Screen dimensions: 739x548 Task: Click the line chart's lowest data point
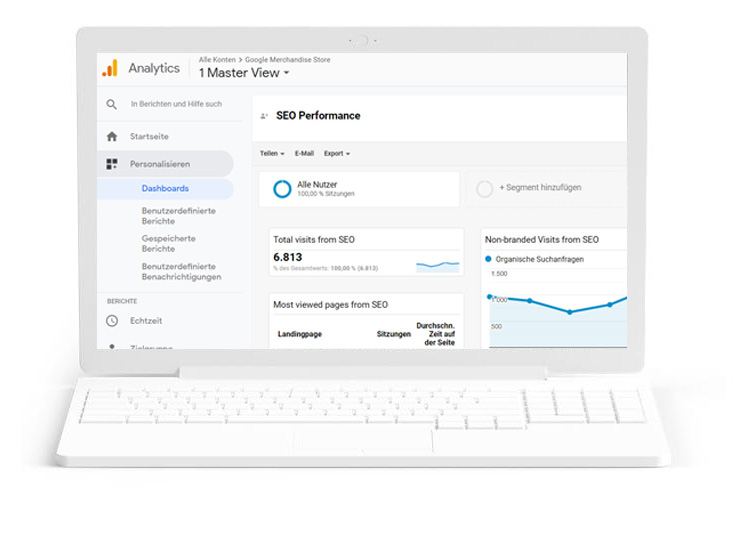tap(570, 312)
